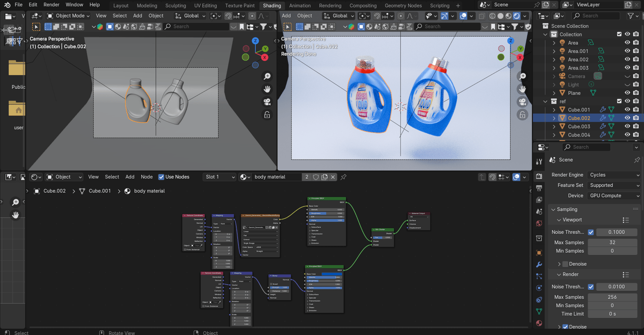Toggle camera view icon in left viewport
The height and width of the screenshot is (335, 644).
(267, 102)
